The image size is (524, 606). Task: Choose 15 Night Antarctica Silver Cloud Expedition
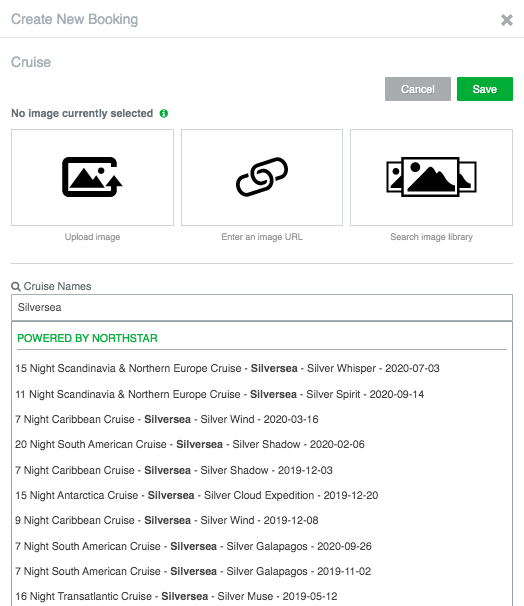pos(197,495)
